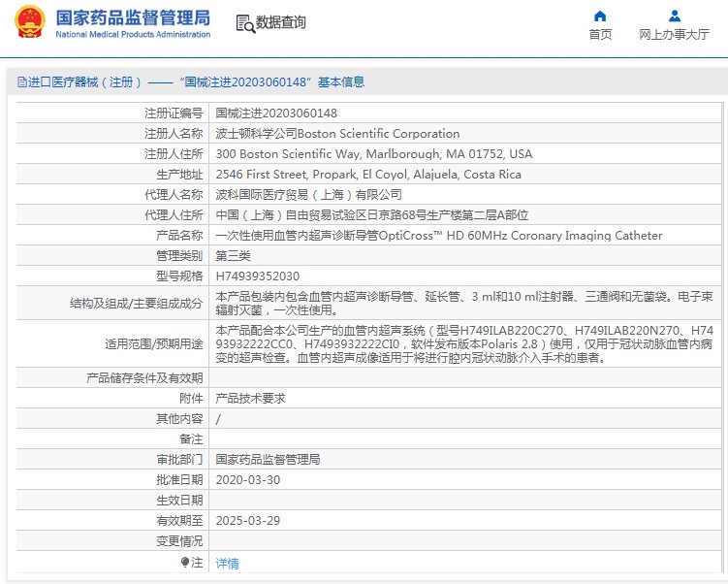This screenshot has width=728, height=584.
Task: Click the 代理人名称 label
Action: pyautogui.click(x=174, y=195)
